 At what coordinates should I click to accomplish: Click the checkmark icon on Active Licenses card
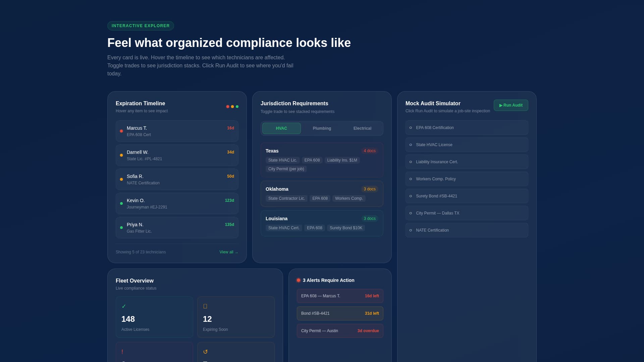click(124, 306)
